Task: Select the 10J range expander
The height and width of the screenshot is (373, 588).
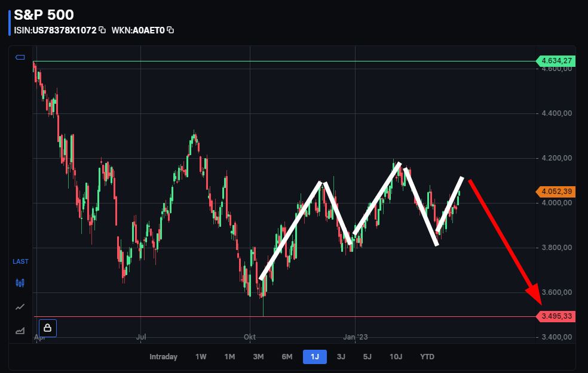Action: (394, 356)
